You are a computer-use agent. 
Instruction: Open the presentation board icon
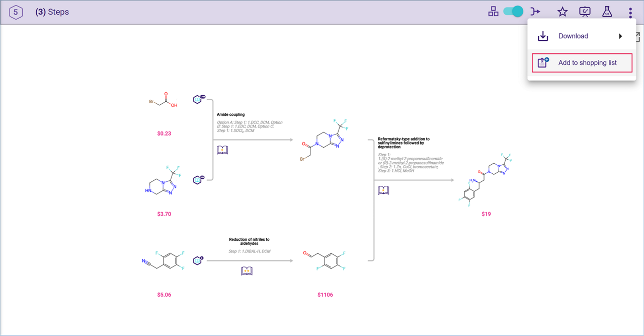click(585, 12)
